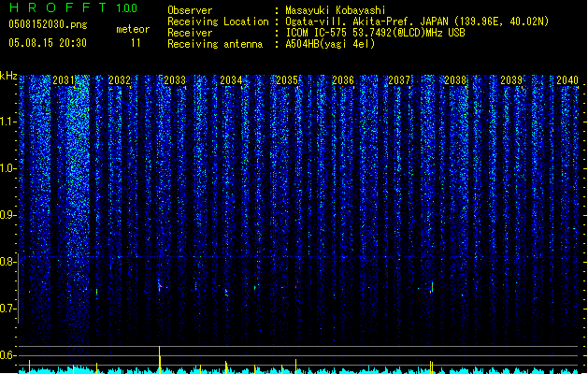This screenshot has height=374, width=588.
Task: Click the 0.8 frequency axis label
Action: pos(7,262)
